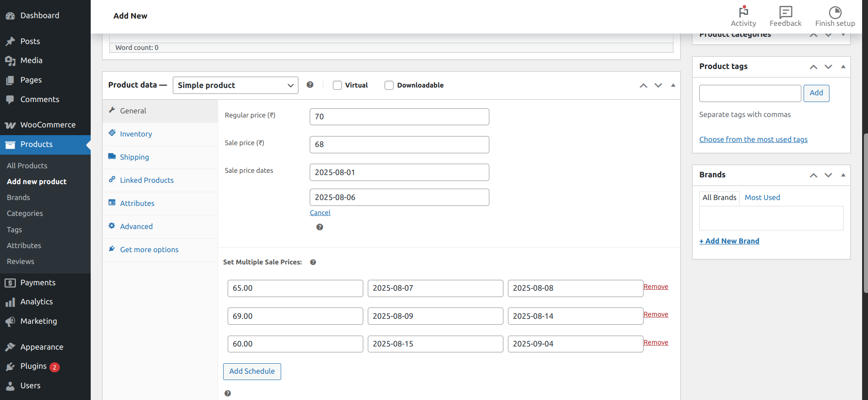Click the Payments icon in sidebar
The image size is (868, 400).
point(10,283)
